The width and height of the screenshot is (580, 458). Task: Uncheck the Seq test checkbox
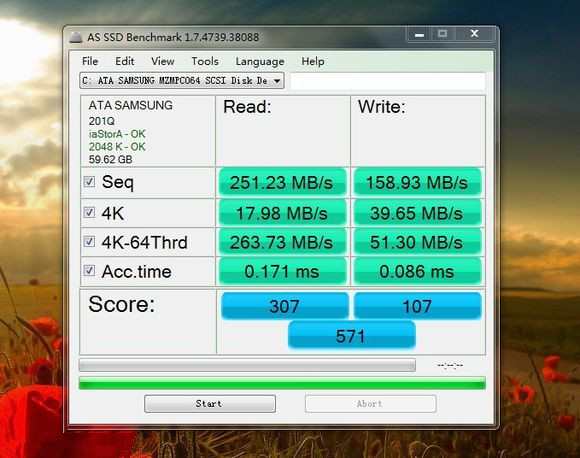(x=89, y=181)
